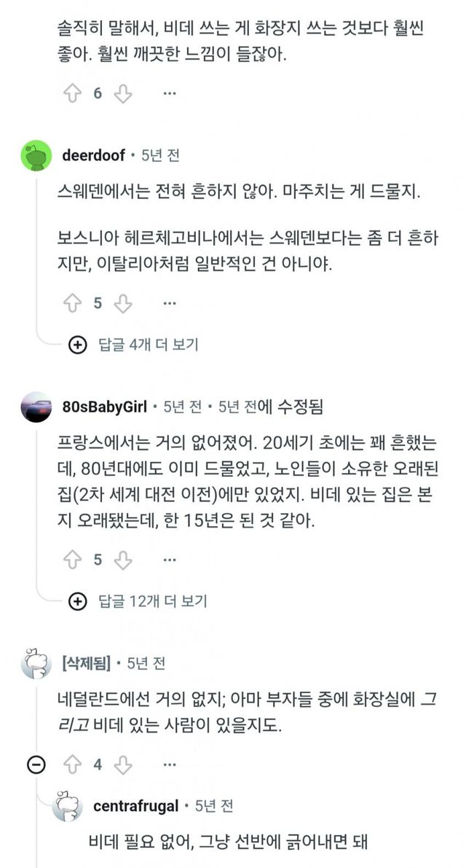This screenshot has height=868, width=466.
Task: Open deerdoof's user profile
Action: point(93,155)
